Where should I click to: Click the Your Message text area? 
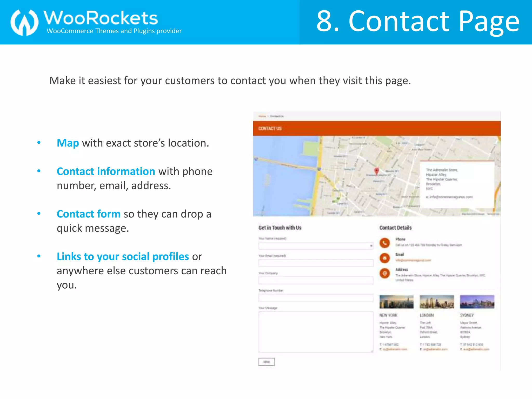click(x=316, y=332)
